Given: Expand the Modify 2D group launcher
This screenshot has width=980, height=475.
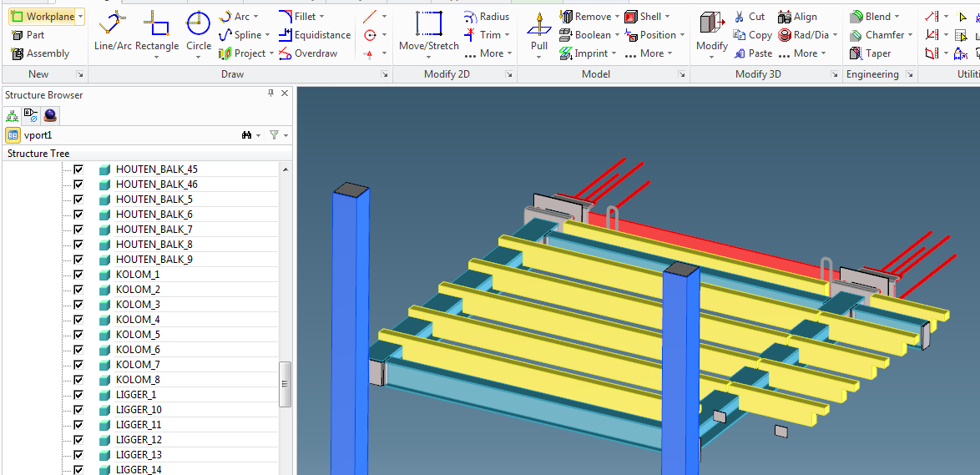Looking at the screenshot, I should (509, 75).
